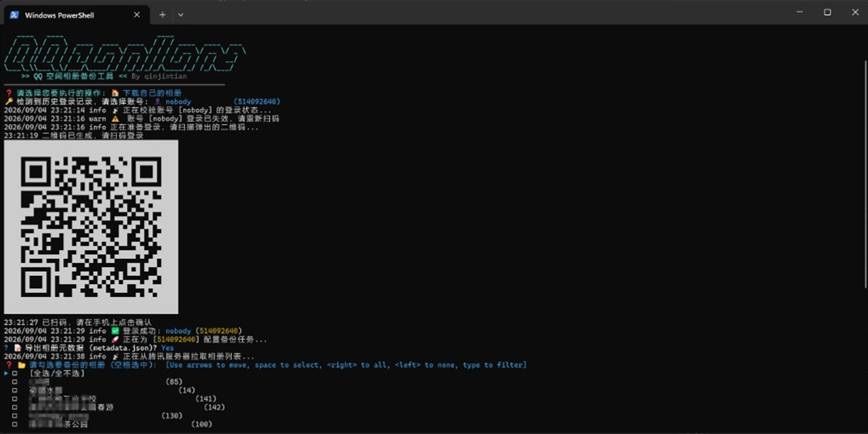Click the rocket icon before 正在为
Image resolution: width=868 pixels, height=434 pixels.
coord(115,339)
